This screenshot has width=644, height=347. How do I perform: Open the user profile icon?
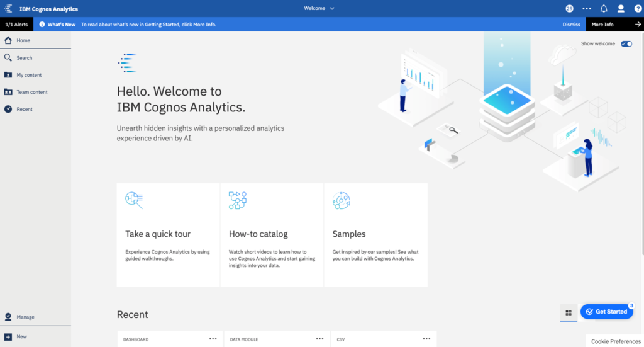621,9
